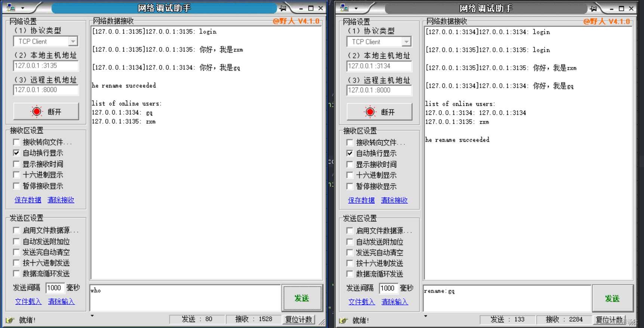This screenshot has width=644, height=328.
Task: Uncheck 自动换行显示 in right window
Action: pos(350,153)
